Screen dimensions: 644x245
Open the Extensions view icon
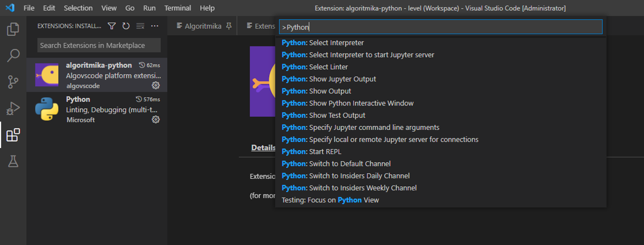[13, 135]
